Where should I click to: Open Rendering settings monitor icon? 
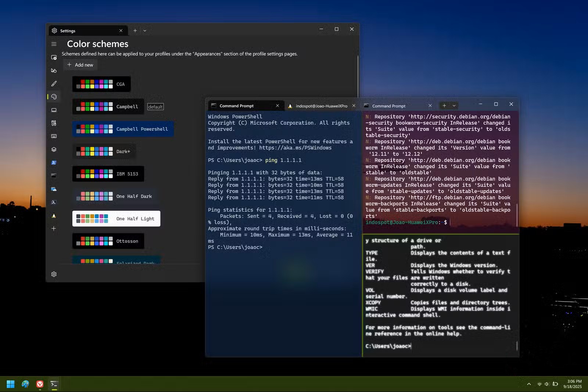click(x=54, y=110)
